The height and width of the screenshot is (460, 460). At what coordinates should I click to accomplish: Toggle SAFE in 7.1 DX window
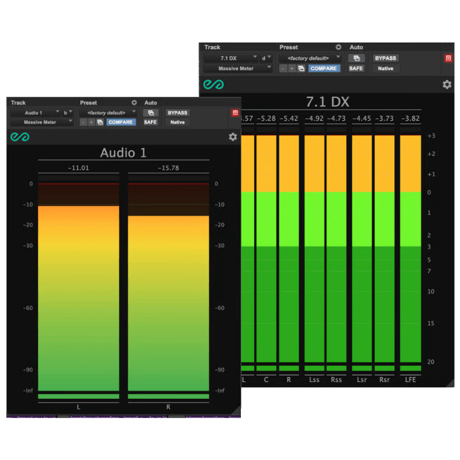click(356, 68)
